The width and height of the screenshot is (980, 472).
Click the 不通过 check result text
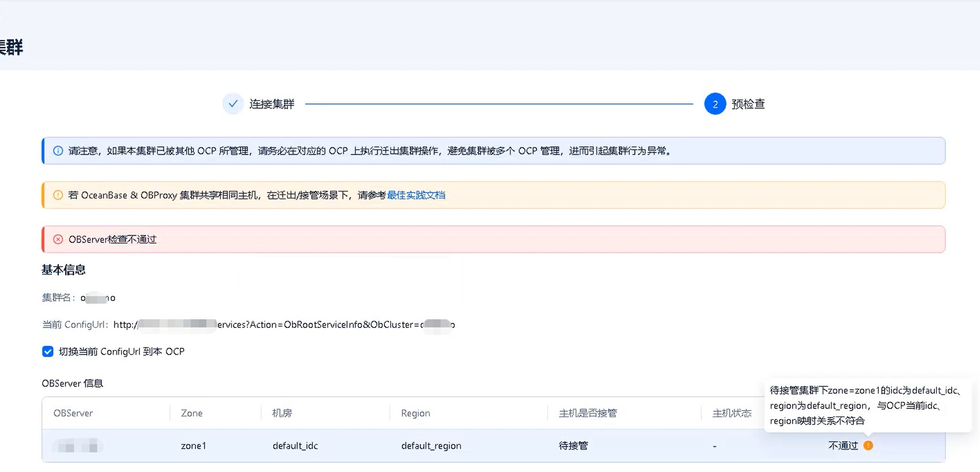point(843,446)
